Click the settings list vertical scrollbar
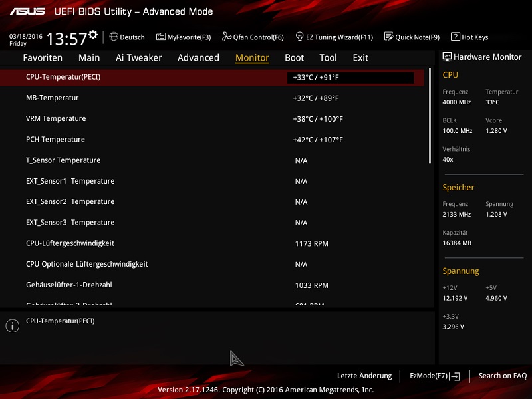This screenshot has height=399, width=532. 430,116
